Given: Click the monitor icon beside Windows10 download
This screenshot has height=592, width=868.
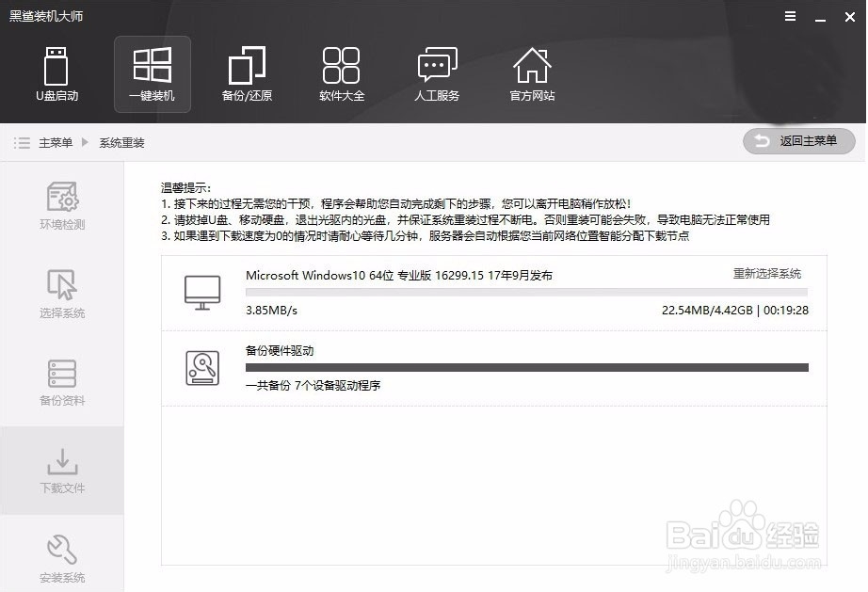Looking at the screenshot, I should [x=202, y=293].
